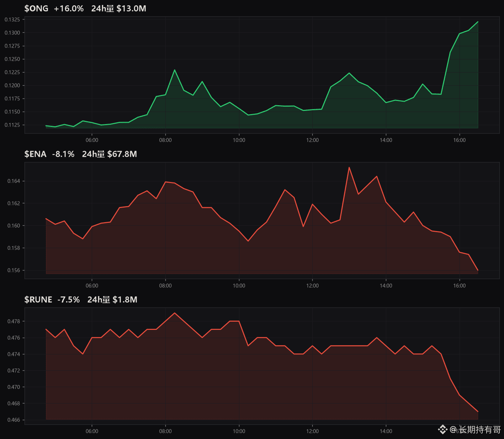
Task: Select the 12:00 time label under $ENA chart
Action: coord(313,286)
